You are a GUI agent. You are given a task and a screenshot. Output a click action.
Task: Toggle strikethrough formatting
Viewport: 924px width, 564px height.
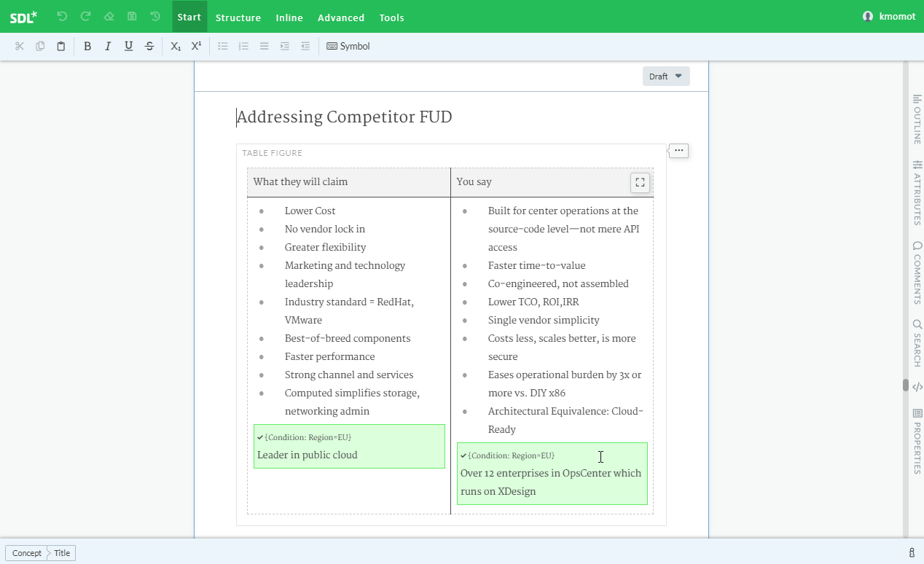[149, 46]
